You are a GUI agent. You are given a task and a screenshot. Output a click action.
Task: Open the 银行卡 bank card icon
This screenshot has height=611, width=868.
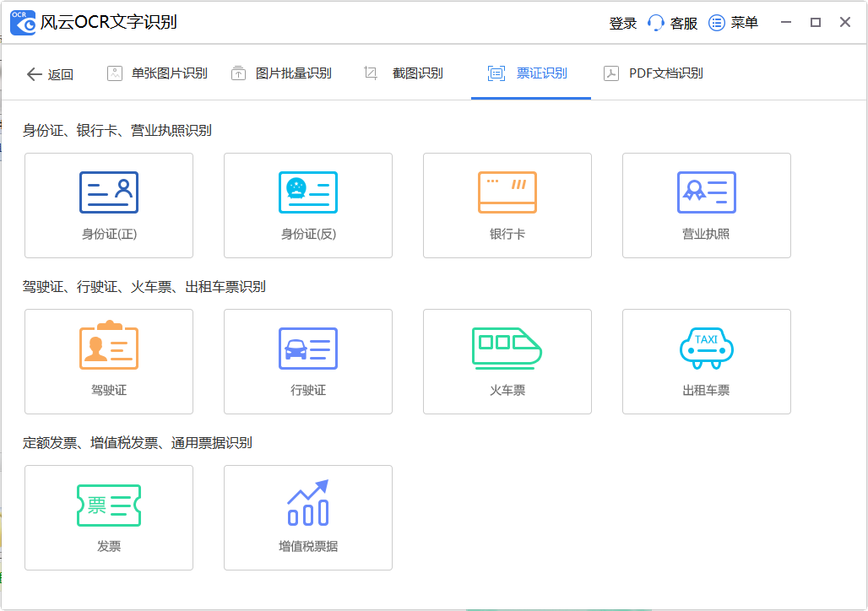[x=507, y=192]
